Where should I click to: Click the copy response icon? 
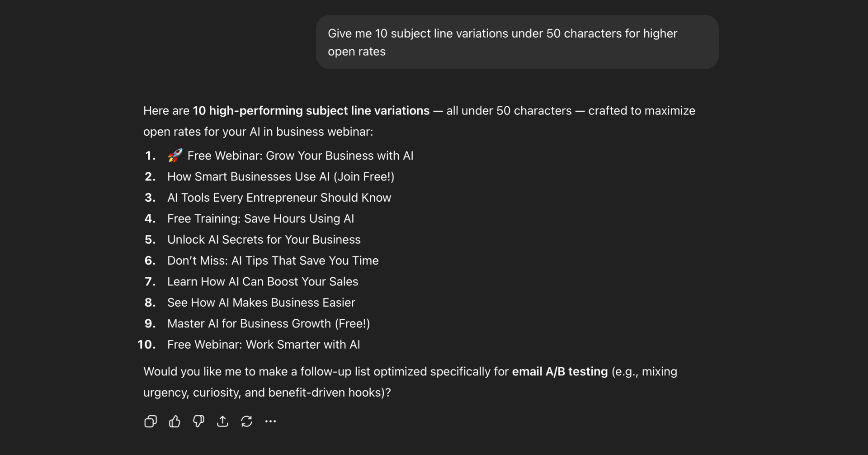coord(150,421)
